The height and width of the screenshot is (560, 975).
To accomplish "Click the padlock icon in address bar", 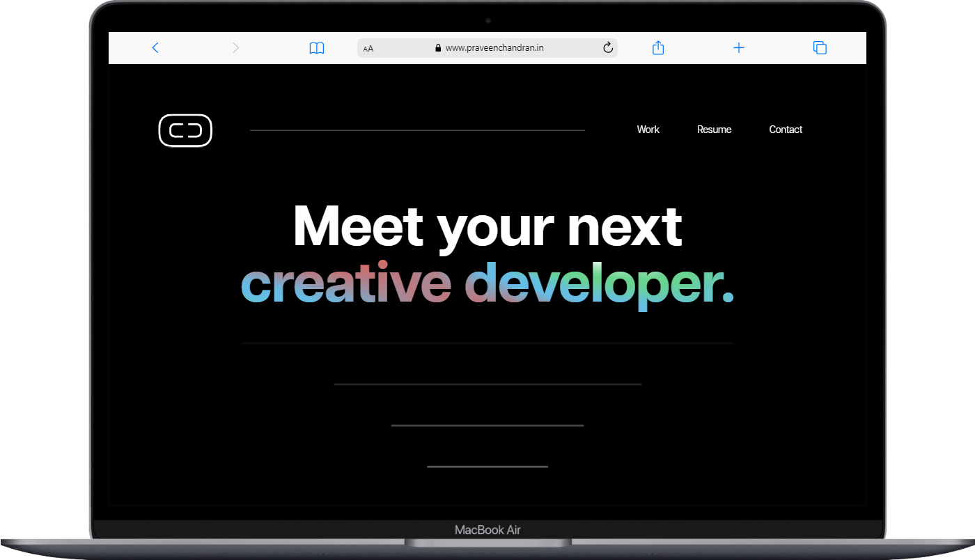I will [x=438, y=48].
